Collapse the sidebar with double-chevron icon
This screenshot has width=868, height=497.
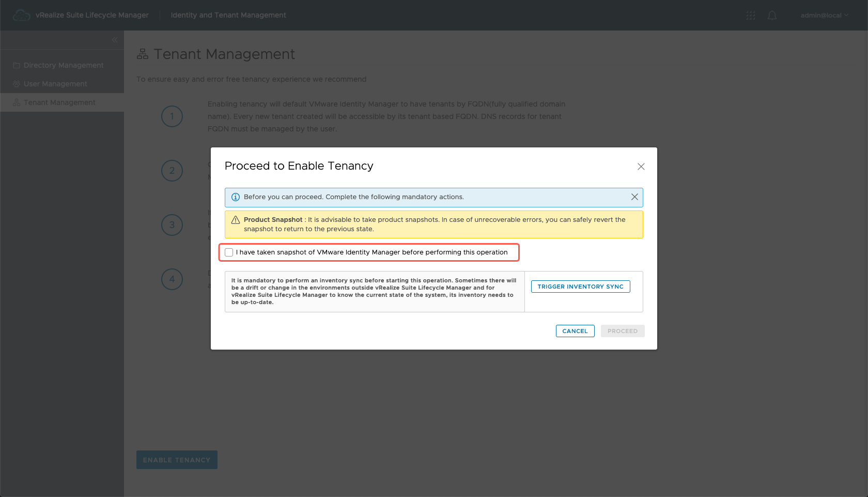pos(115,40)
